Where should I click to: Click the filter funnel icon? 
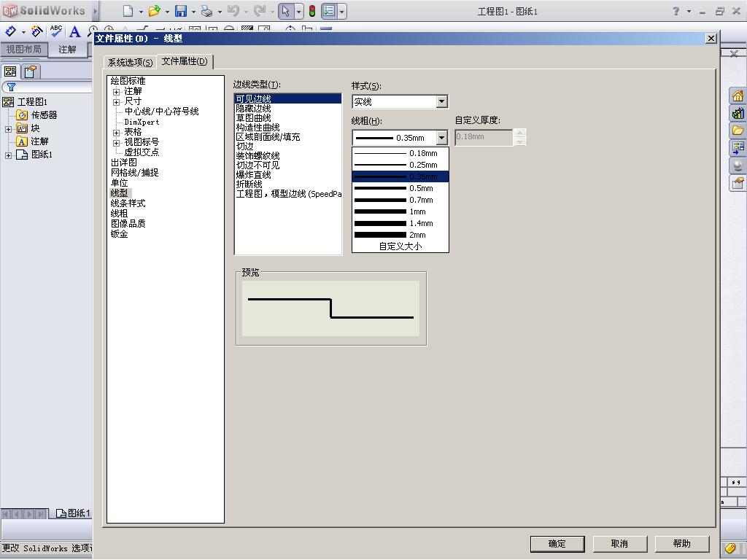pyautogui.click(x=11, y=87)
